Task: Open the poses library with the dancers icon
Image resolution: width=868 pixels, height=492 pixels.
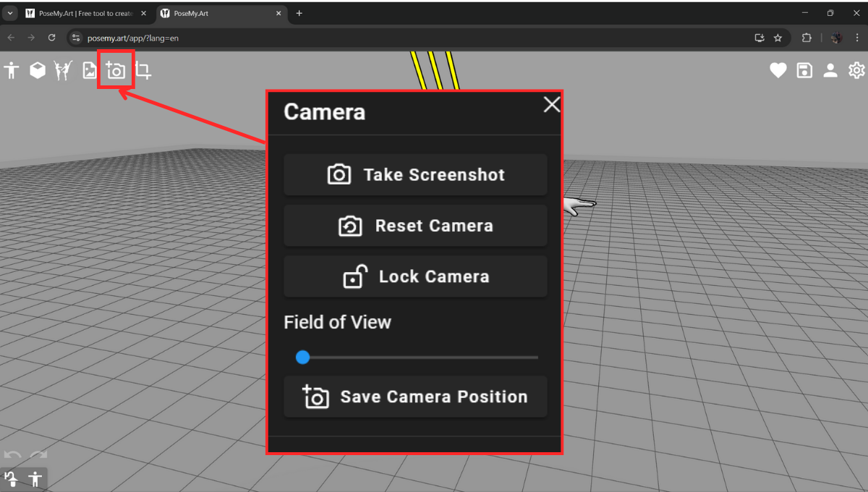Action: pyautogui.click(x=64, y=70)
